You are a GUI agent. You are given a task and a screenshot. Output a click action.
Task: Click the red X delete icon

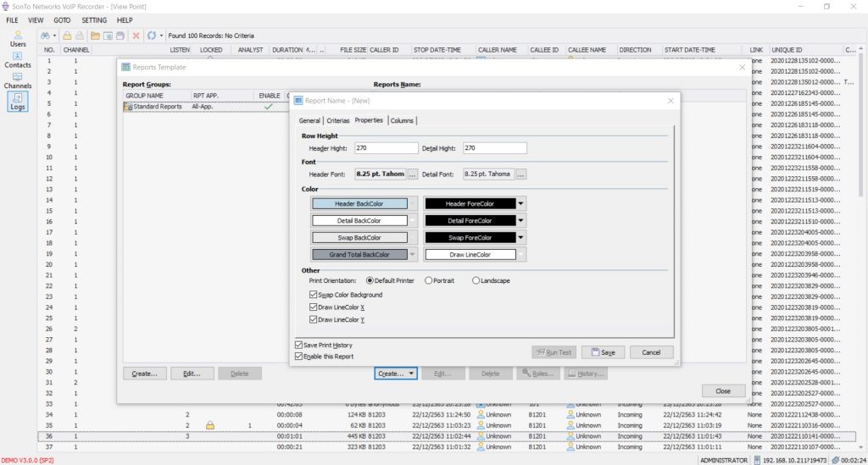coord(136,36)
